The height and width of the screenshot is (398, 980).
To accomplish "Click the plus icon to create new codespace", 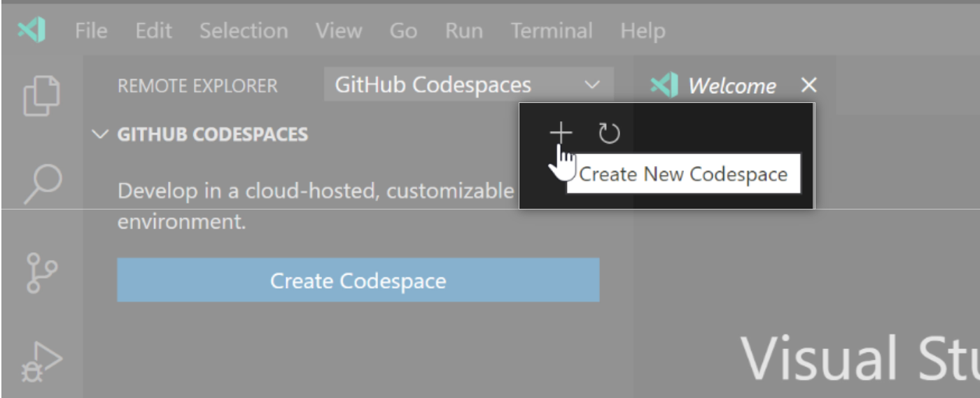I will point(561,132).
